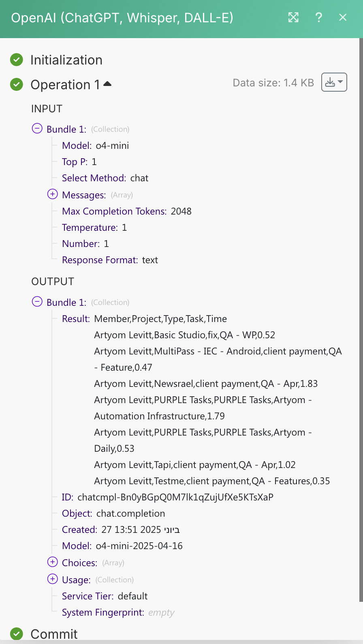Click the Result label in output bundle
The image size is (363, 644).
pyautogui.click(x=76, y=319)
